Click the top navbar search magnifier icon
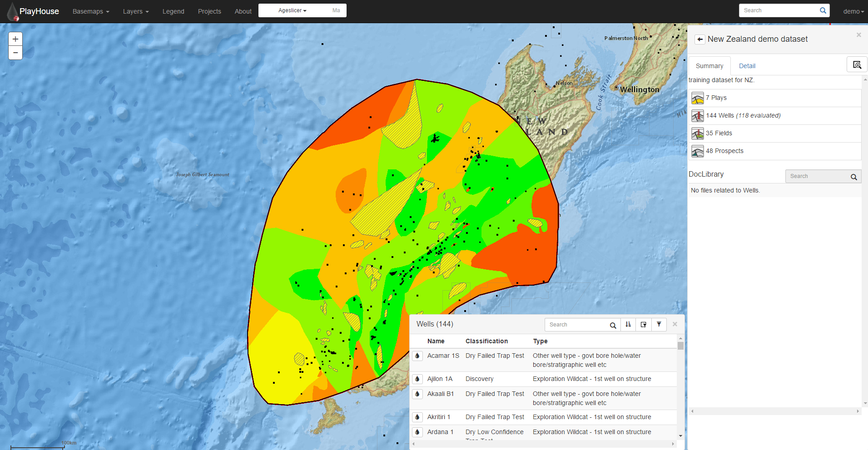 point(823,10)
